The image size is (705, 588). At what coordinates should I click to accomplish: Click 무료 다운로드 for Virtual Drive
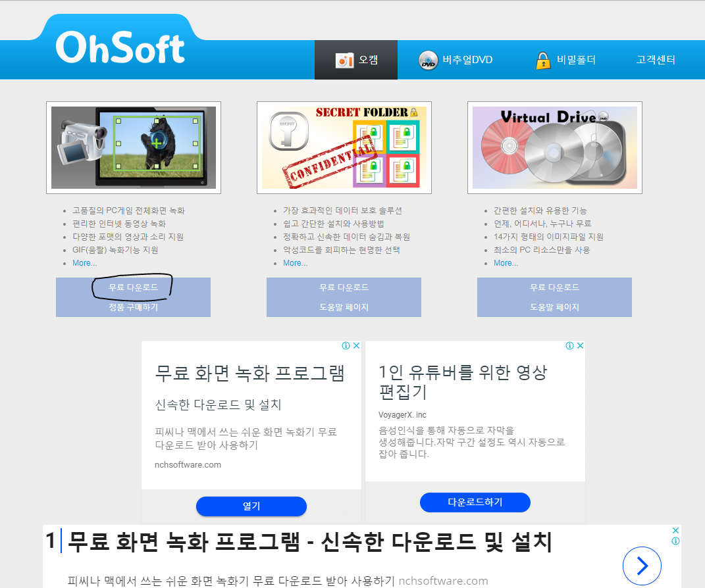pyautogui.click(x=554, y=287)
